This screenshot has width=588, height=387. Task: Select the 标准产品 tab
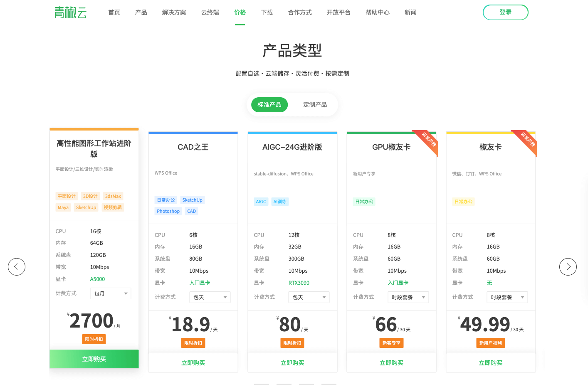pos(269,105)
